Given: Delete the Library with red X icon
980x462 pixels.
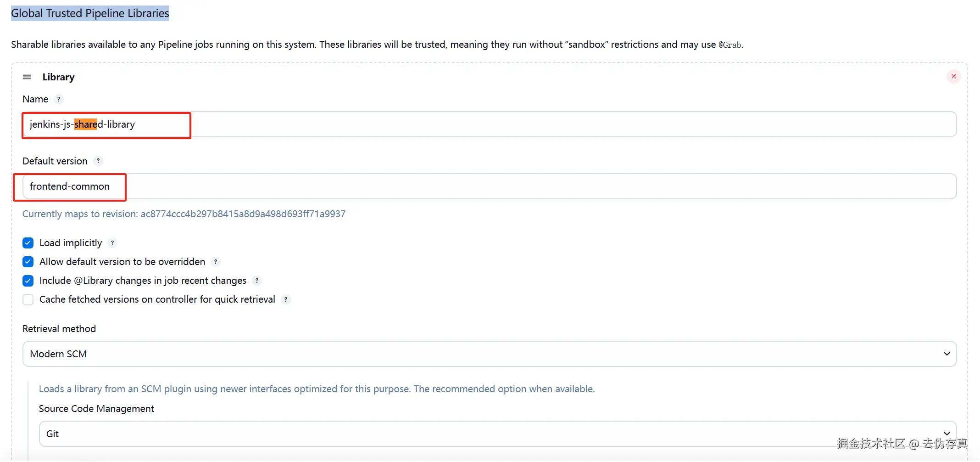Looking at the screenshot, I should pos(954,77).
